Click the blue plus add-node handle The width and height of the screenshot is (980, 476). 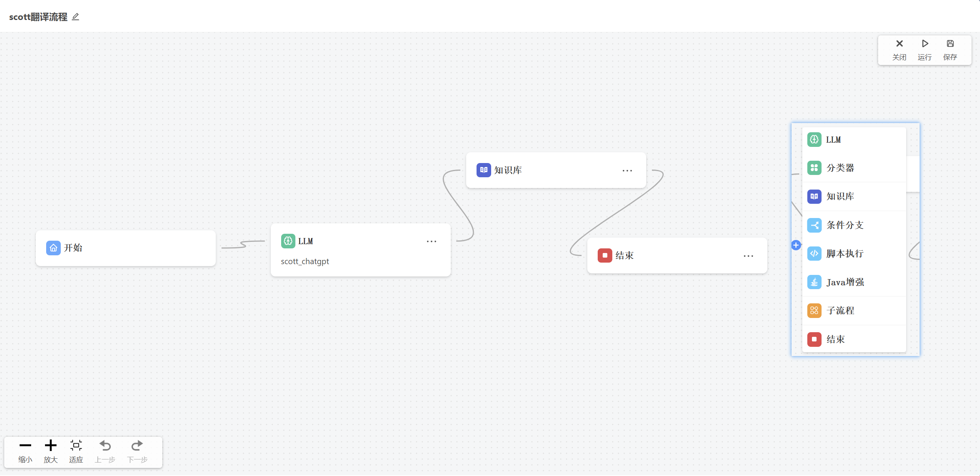pos(796,245)
